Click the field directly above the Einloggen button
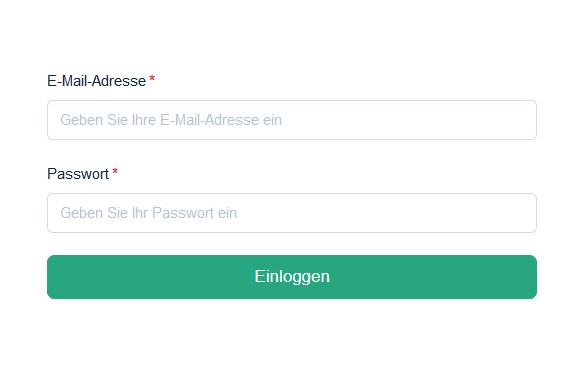The height and width of the screenshot is (380, 570). point(292,213)
